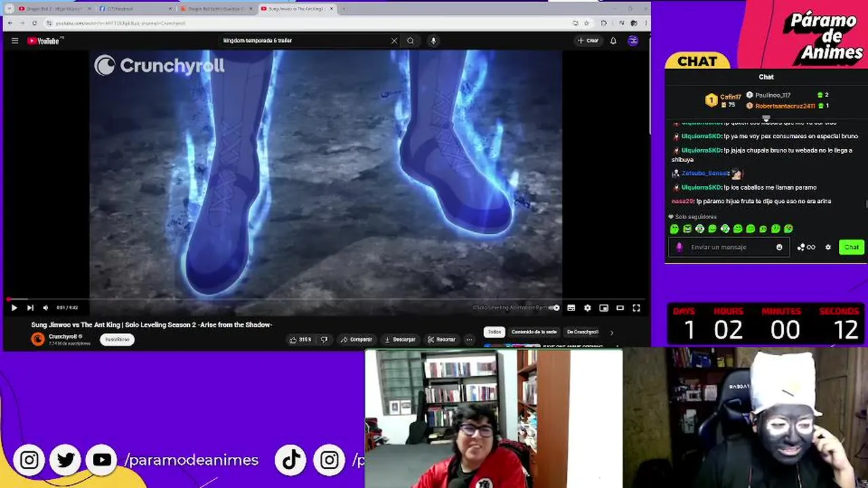Click the purple avatar in chat input
The width and height of the screenshot is (868, 488).
click(679, 247)
